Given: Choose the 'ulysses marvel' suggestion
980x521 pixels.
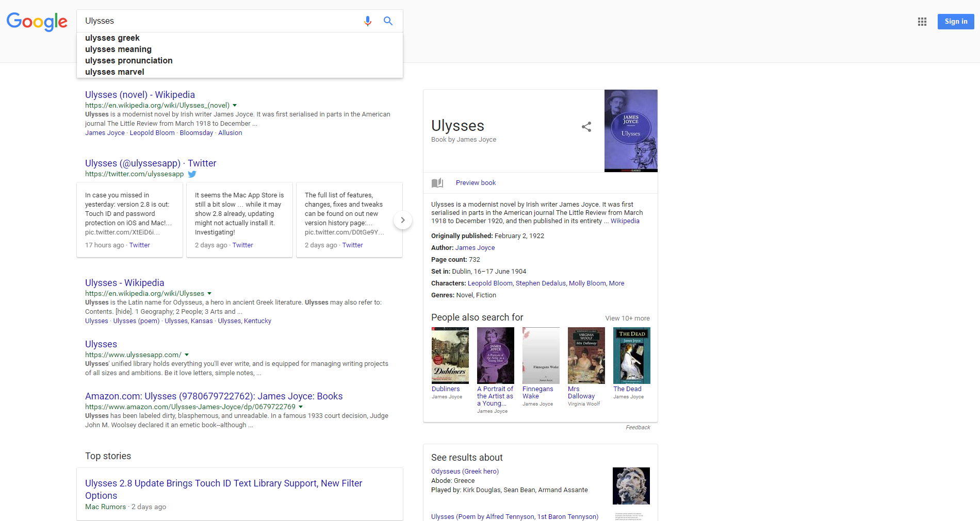Looking at the screenshot, I should point(240,72).
